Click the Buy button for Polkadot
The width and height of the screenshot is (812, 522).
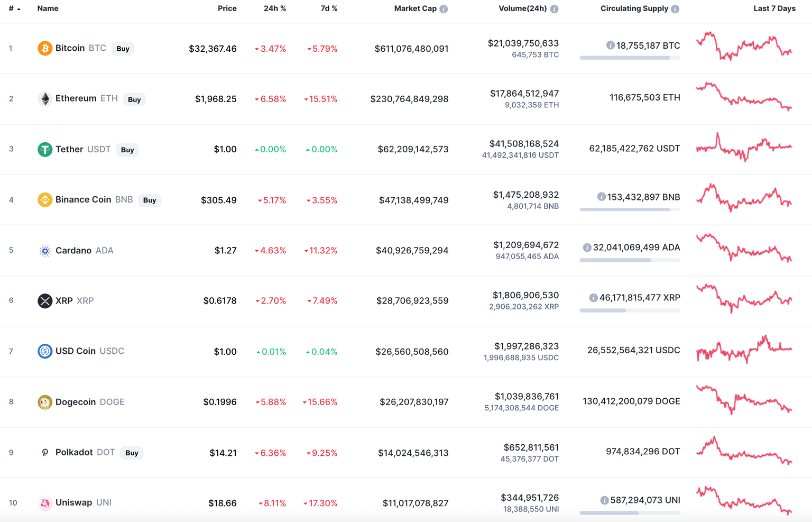point(131,453)
